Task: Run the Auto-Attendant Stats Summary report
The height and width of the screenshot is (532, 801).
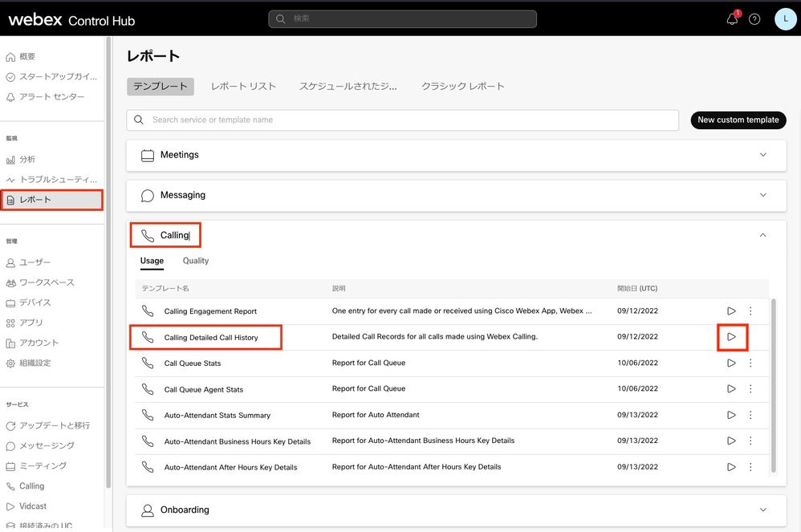Action: pyautogui.click(x=731, y=415)
